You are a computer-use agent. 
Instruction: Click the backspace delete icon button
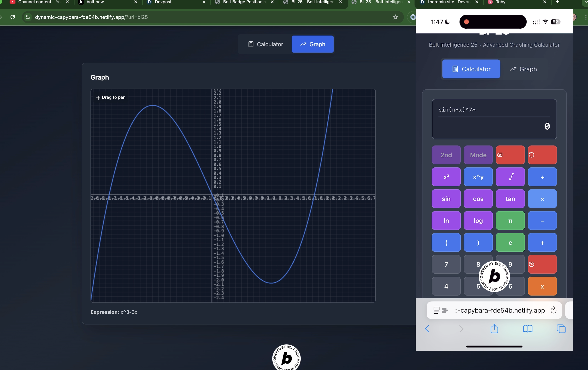tap(510, 155)
